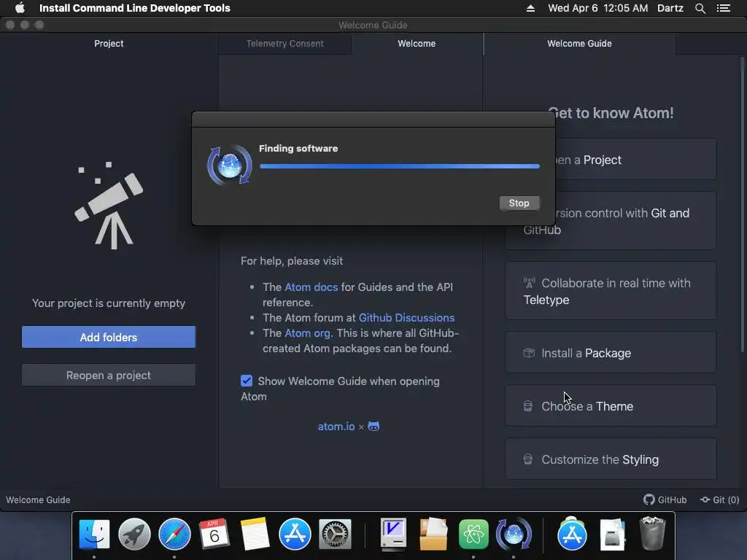Stop the Finding software search
This screenshot has width=747, height=560.
point(519,203)
